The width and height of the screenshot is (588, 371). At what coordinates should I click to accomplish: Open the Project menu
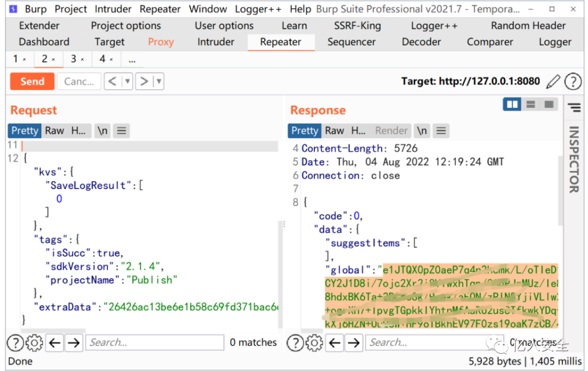point(70,9)
